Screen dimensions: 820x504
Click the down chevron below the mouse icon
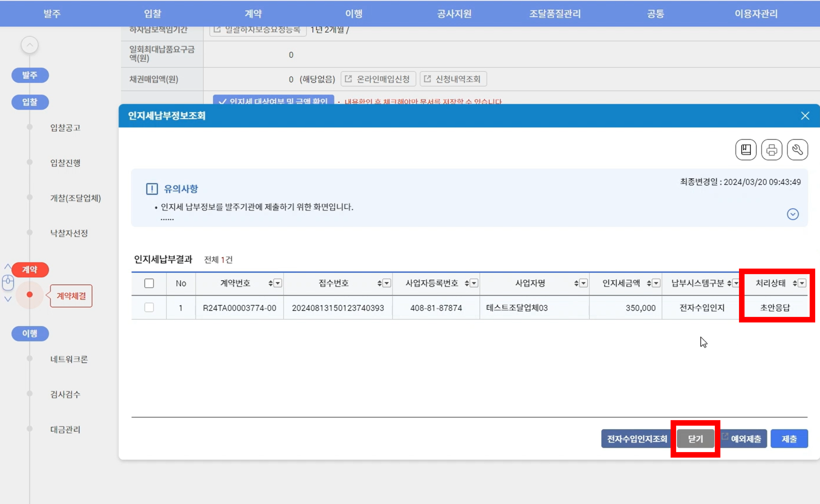point(8,299)
